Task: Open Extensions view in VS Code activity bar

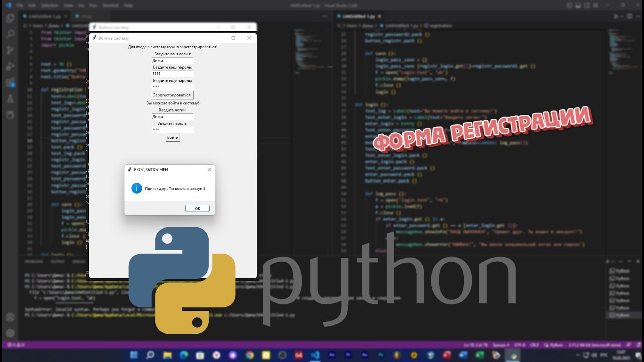Action: click(10, 83)
